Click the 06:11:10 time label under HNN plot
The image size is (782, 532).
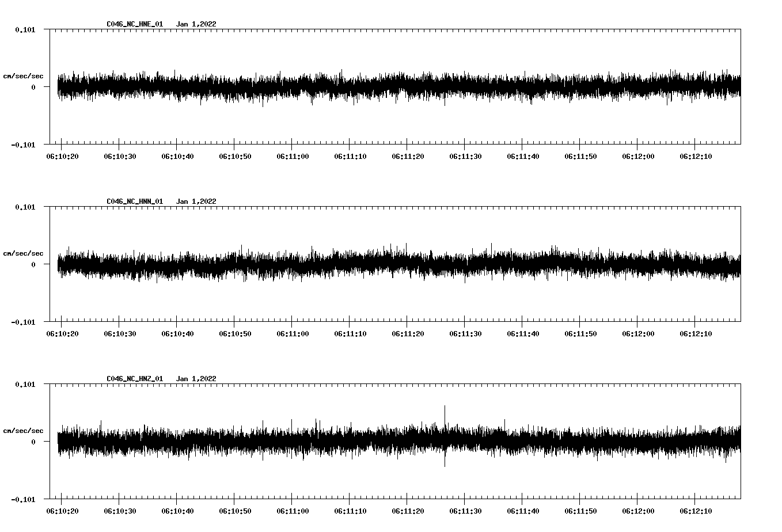[x=350, y=334]
